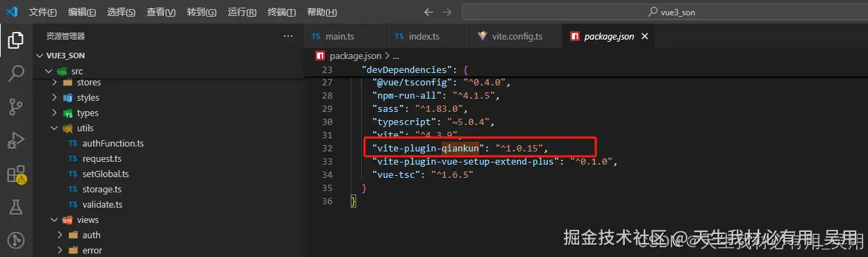The width and height of the screenshot is (868, 257).
Task: Open the Extensions view icon
Action: point(15,174)
